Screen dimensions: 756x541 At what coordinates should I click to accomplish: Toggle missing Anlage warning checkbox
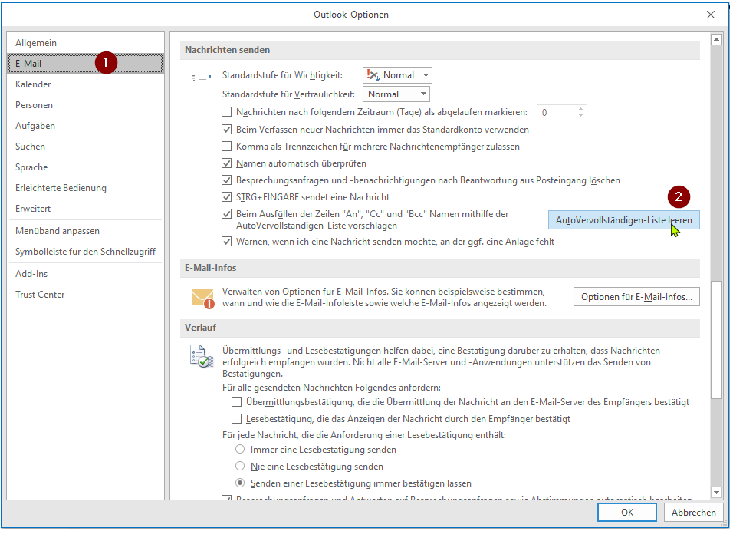pyautogui.click(x=227, y=241)
